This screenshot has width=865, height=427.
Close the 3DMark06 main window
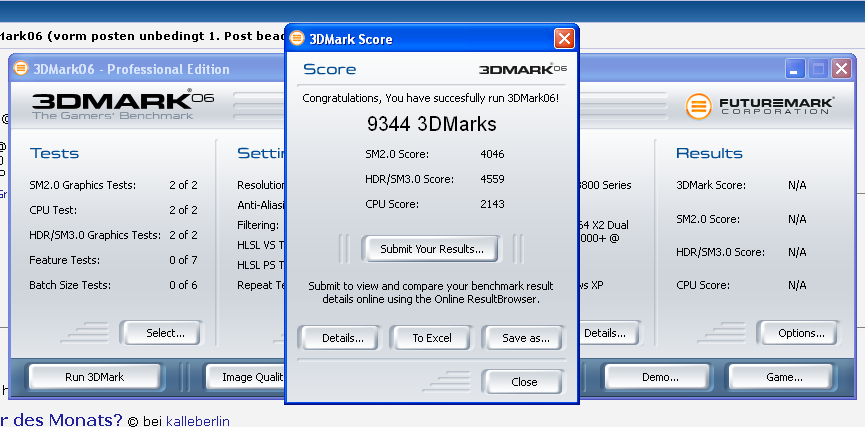842,69
